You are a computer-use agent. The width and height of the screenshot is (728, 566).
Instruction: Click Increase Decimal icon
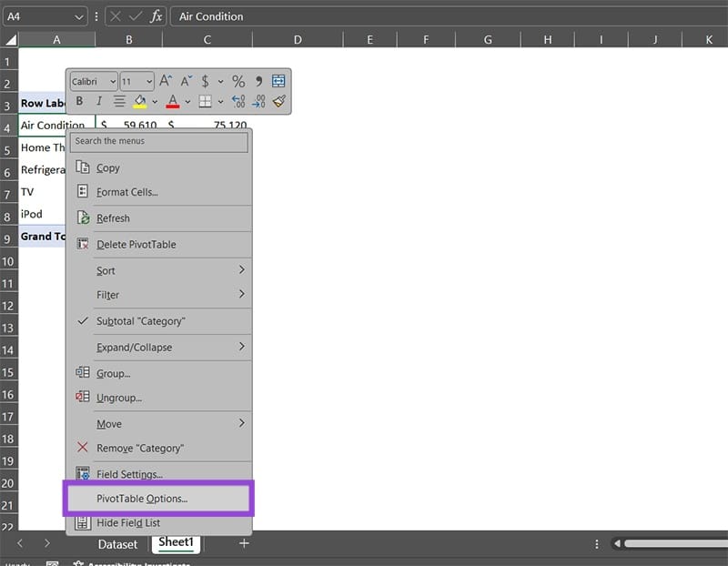pos(238,101)
